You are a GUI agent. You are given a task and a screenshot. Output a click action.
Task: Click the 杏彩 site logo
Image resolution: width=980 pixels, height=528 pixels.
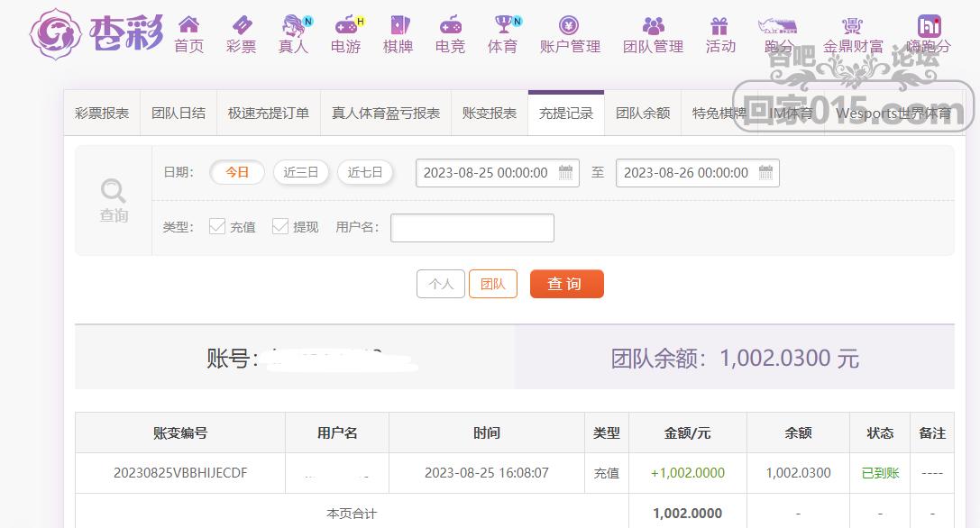[x=96, y=33]
